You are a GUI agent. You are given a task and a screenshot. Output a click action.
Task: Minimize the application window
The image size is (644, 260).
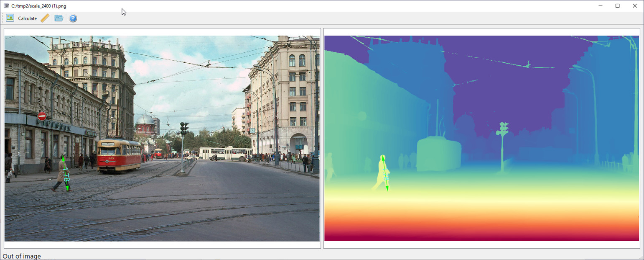pyautogui.click(x=600, y=6)
